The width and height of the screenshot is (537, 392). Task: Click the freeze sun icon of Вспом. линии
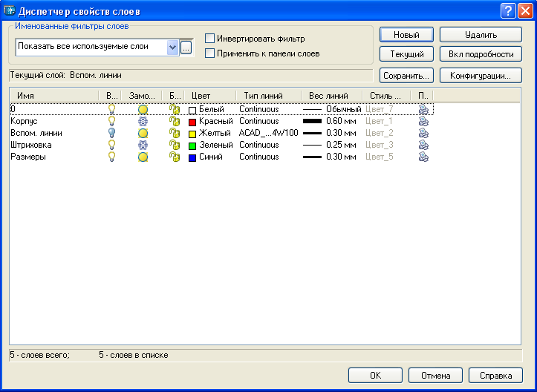click(x=143, y=133)
